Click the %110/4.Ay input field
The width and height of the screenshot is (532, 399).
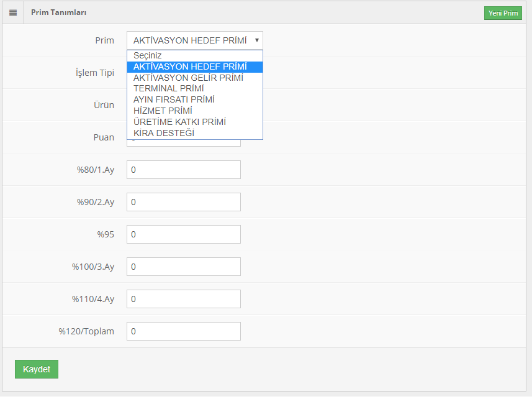[x=184, y=299]
